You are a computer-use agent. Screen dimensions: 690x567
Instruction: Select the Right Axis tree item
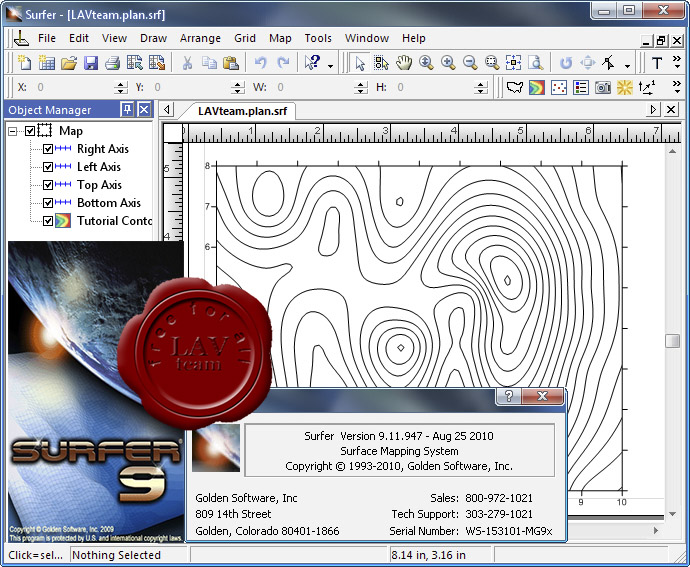pos(103,149)
